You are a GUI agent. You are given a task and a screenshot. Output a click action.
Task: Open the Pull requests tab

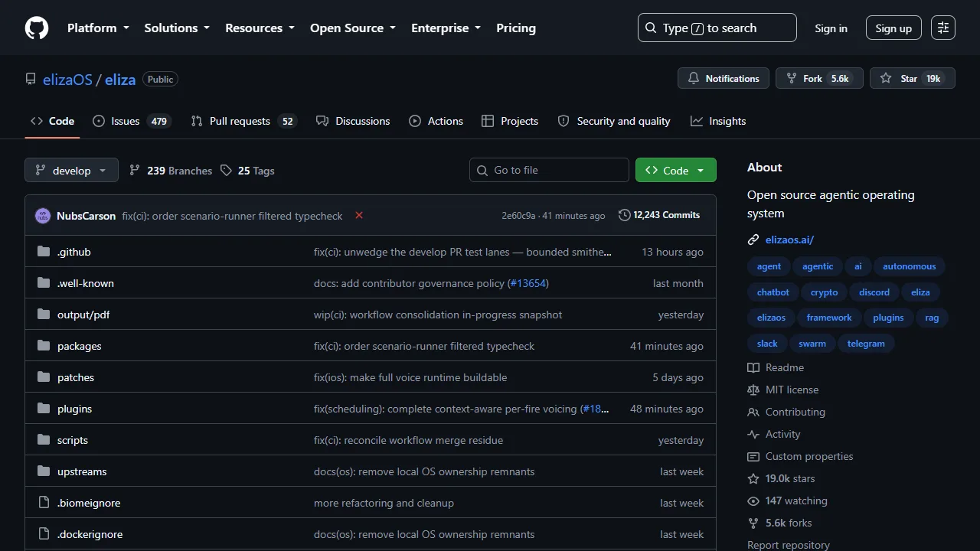tap(243, 121)
